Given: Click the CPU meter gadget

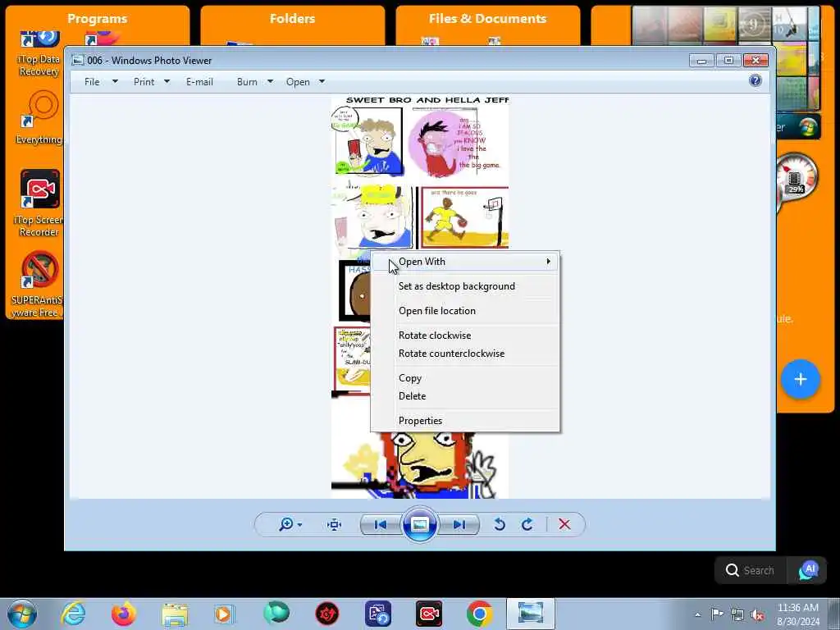Looking at the screenshot, I should tap(797, 178).
